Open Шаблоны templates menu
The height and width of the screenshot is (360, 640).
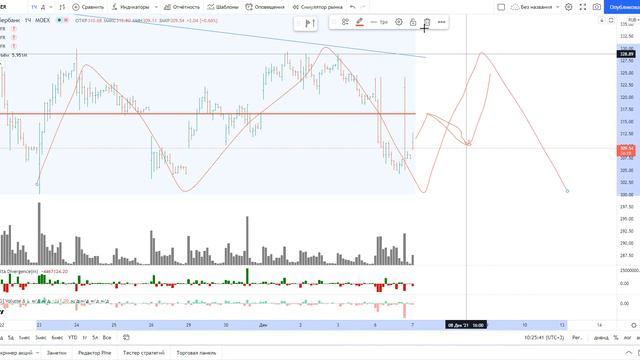pyautogui.click(x=223, y=7)
